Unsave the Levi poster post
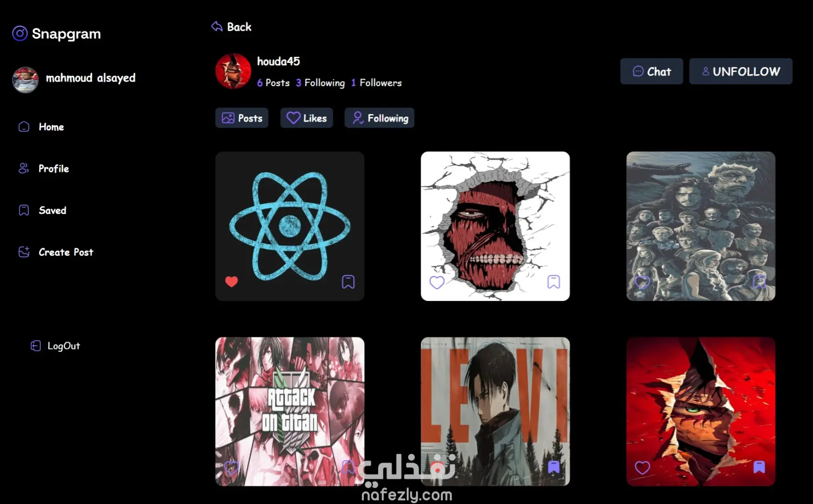 coord(553,467)
